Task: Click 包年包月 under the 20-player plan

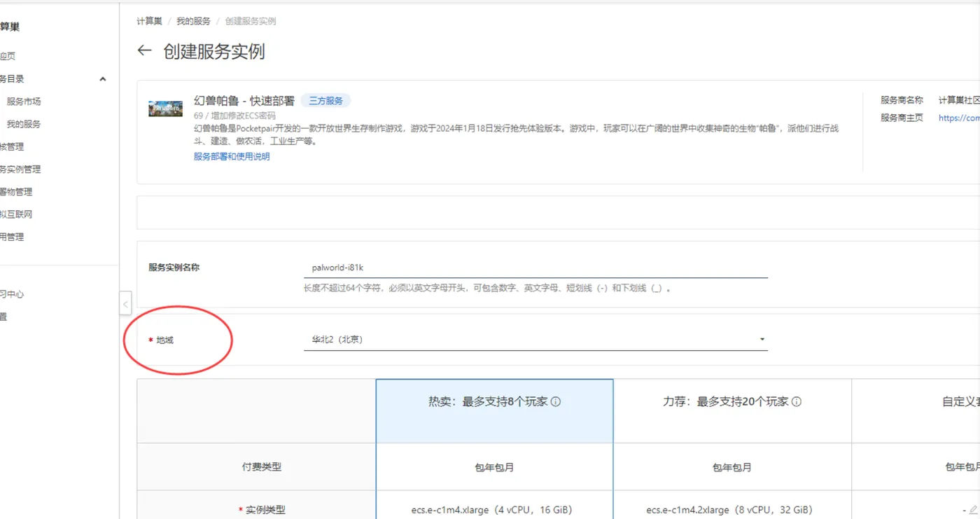Action: coord(732,467)
